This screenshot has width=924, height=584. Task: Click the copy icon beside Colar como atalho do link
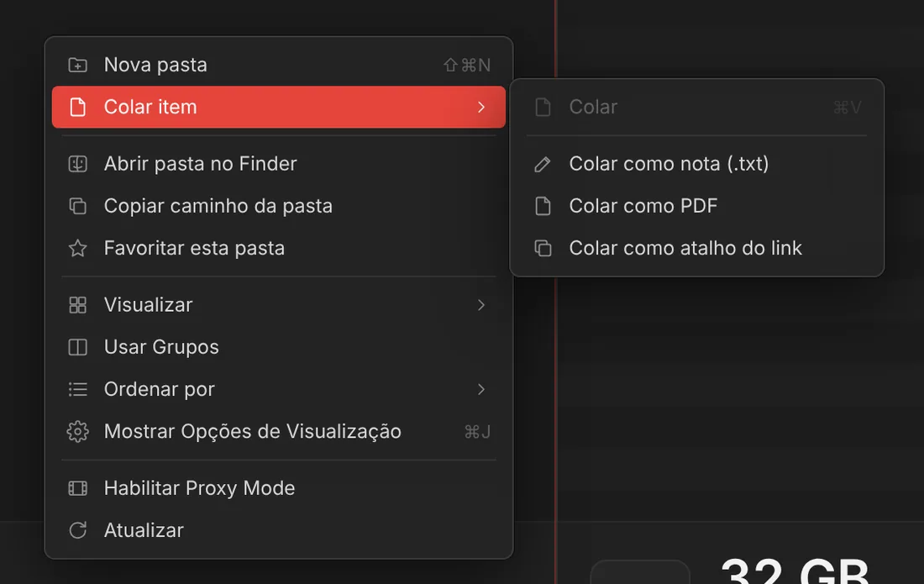543,248
